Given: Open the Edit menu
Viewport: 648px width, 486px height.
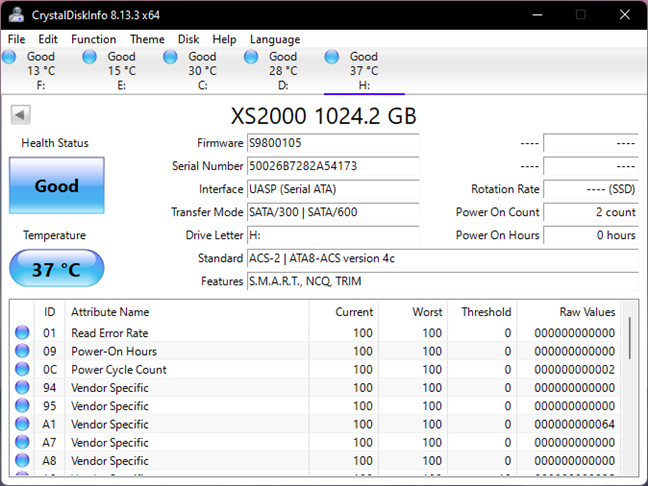Looking at the screenshot, I should click(48, 39).
